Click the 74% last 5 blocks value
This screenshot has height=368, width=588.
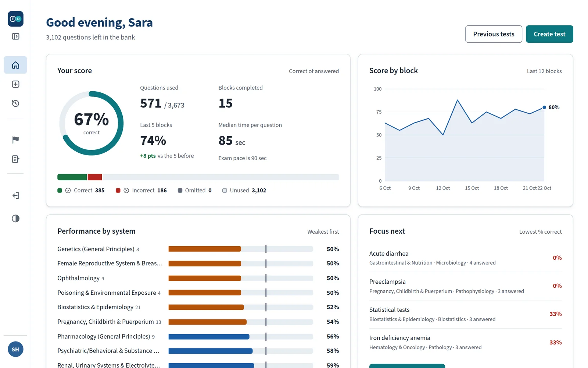click(153, 140)
